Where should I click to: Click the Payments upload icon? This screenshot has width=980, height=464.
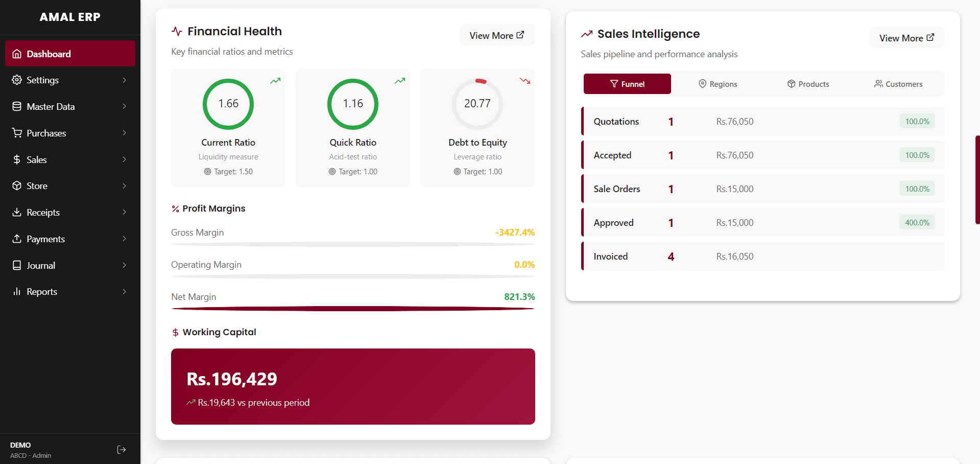(x=17, y=239)
